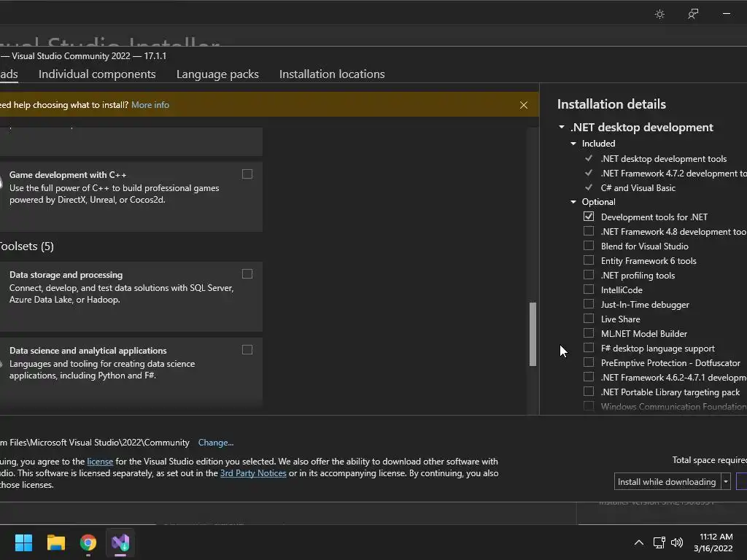The width and height of the screenshot is (747, 560).
Task: Open File Explorer from the taskbar
Action: coord(55,542)
